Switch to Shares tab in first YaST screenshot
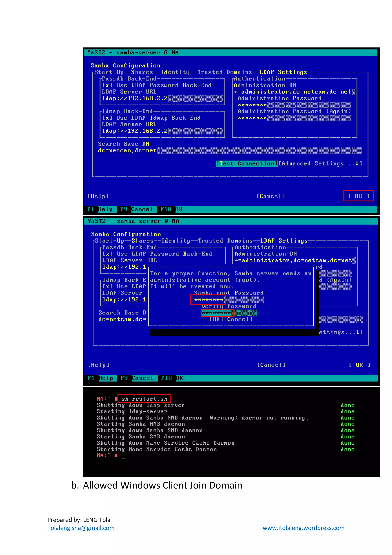 tap(142, 72)
